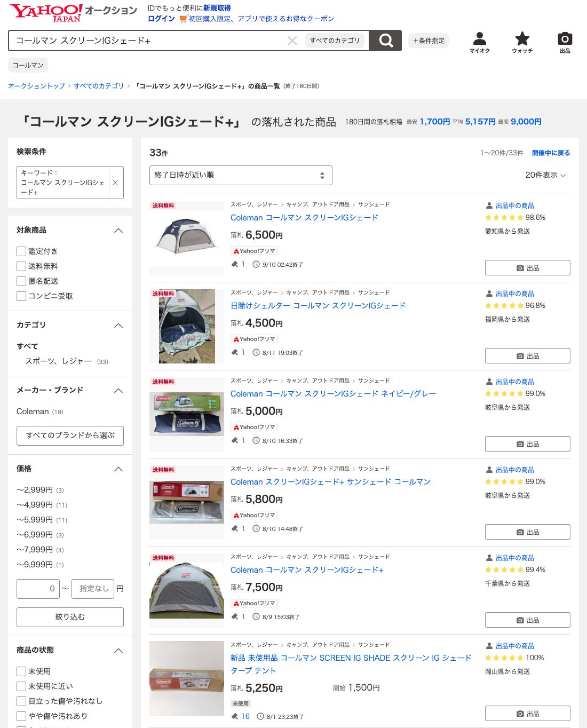Check the 未使用 condition checkbox
587x728 pixels.
click(21, 671)
